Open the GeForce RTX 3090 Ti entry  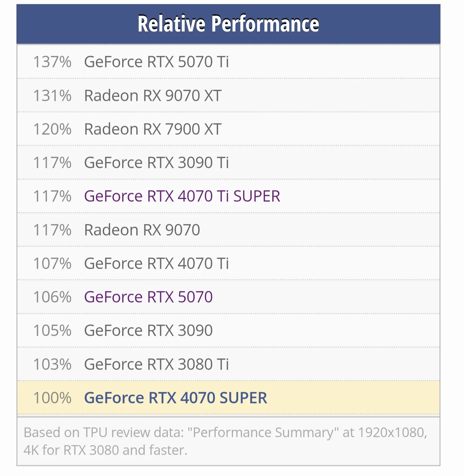click(156, 163)
